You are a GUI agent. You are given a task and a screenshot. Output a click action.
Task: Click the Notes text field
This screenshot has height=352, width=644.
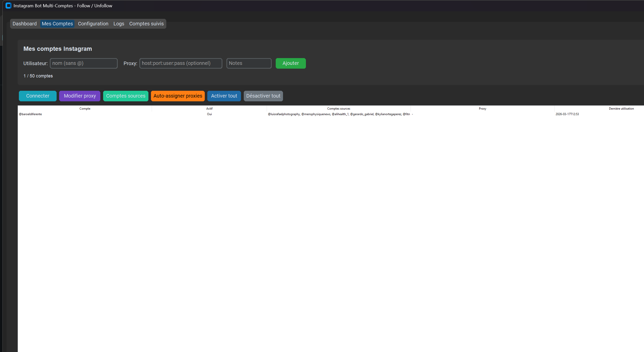(249, 63)
